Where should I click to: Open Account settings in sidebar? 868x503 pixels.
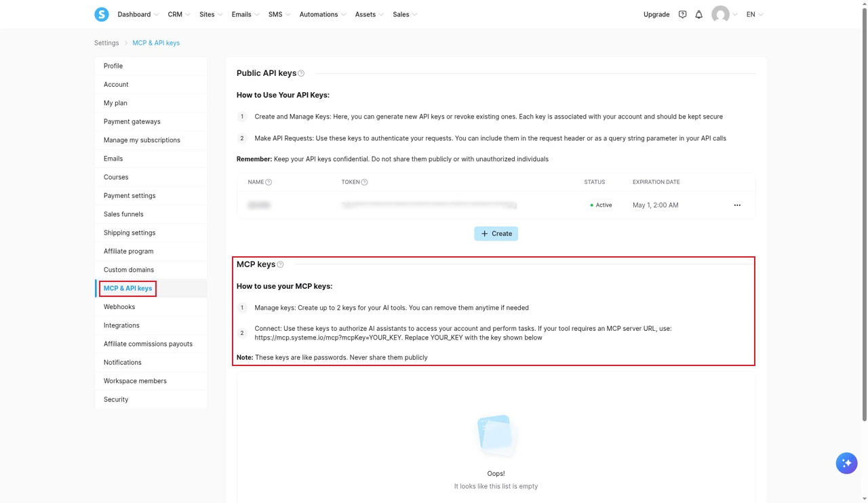coord(151,84)
